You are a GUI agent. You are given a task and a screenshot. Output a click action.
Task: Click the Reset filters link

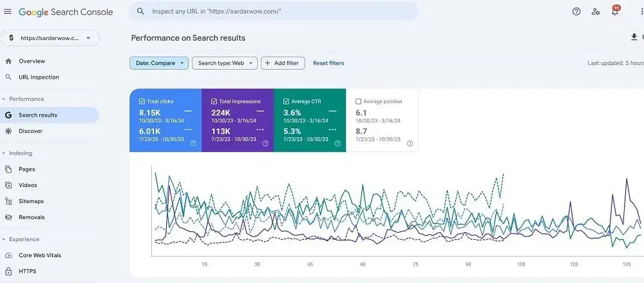tap(328, 63)
